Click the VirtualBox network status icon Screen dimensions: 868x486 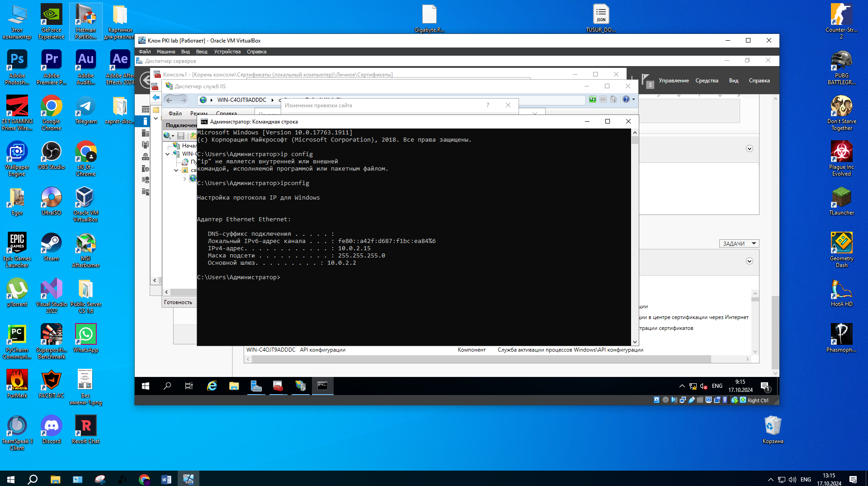pyautogui.click(x=683, y=400)
